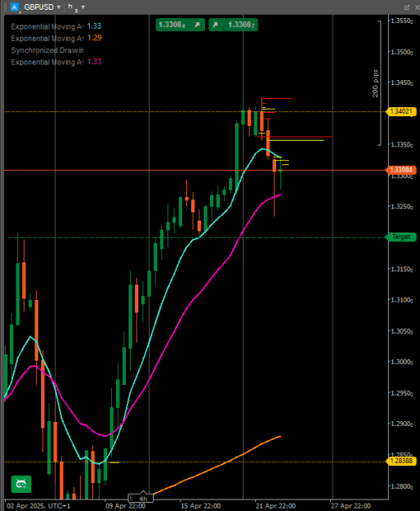This screenshot has height=511, width=420.
Task: Click the 1.3050 price axis label
Action: pyautogui.click(x=402, y=331)
